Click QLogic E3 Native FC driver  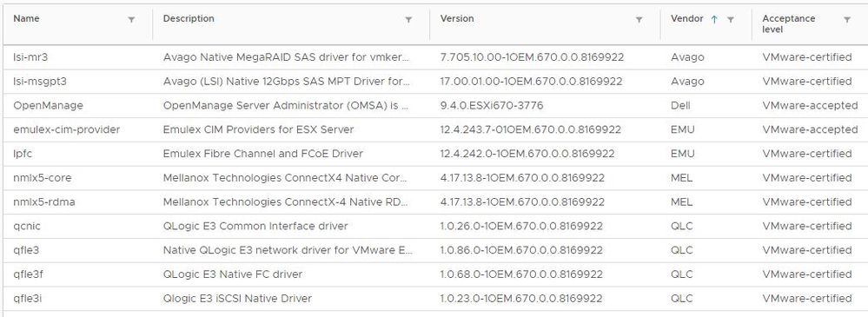click(233, 274)
